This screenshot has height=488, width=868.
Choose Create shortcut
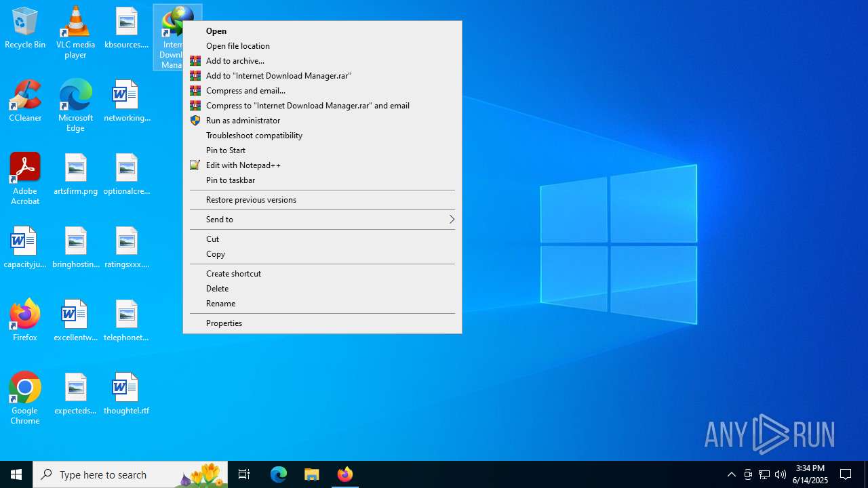pos(322,274)
